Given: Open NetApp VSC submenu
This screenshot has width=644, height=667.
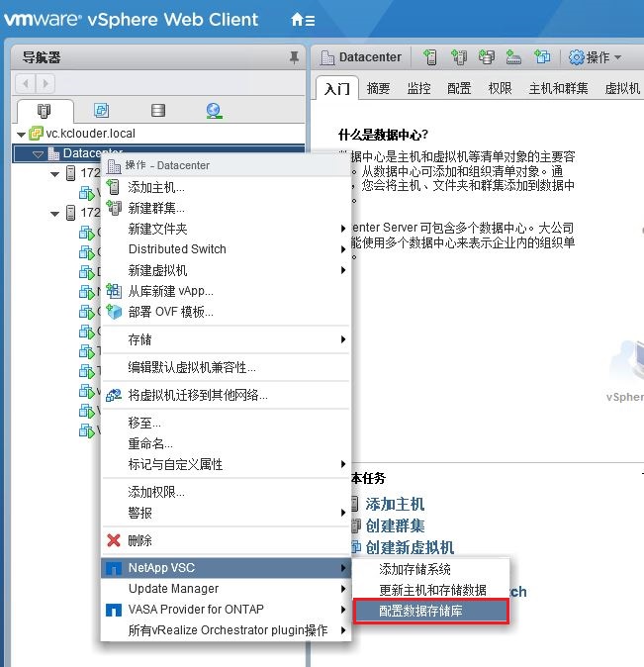Looking at the screenshot, I should (x=227, y=568).
